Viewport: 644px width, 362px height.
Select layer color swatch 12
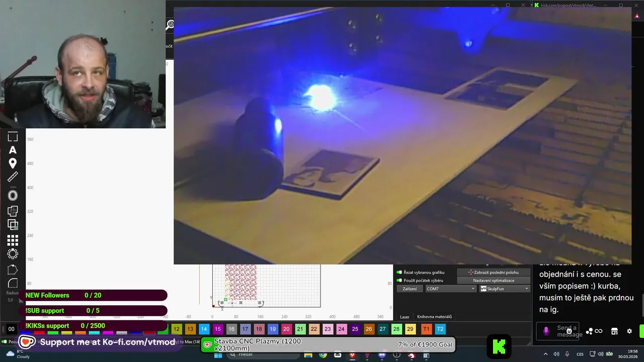tap(176, 329)
